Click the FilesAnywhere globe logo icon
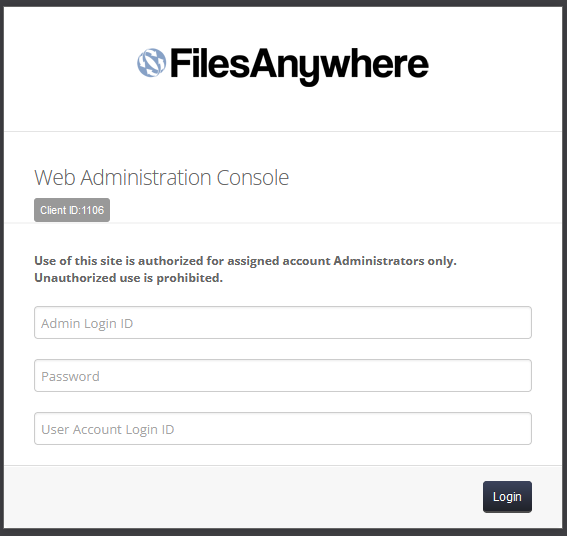This screenshot has width=567, height=536. pos(152,62)
